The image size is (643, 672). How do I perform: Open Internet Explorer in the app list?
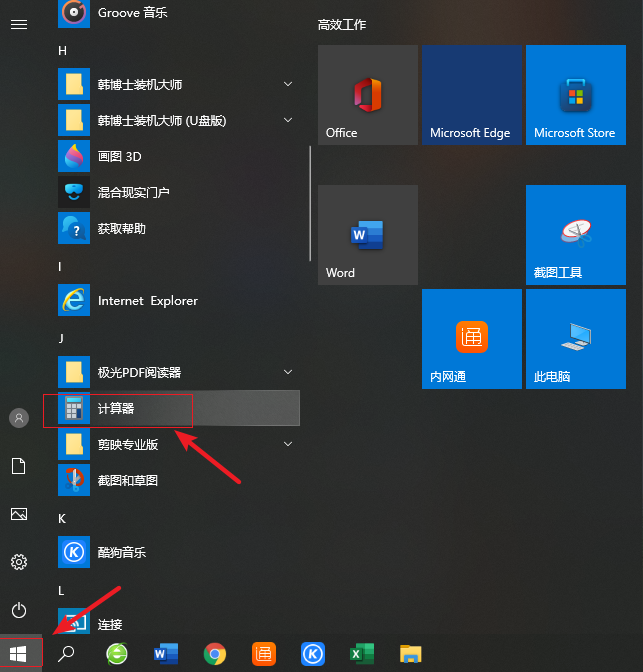click(147, 301)
